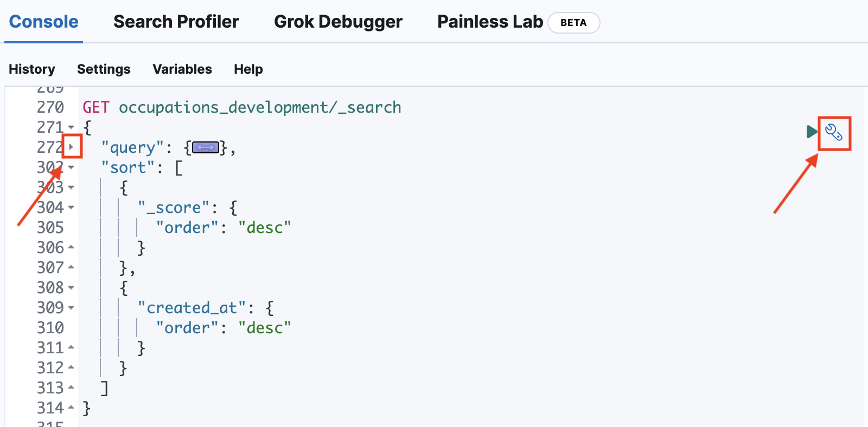Open the wrench actions menu
This screenshot has height=427, width=868.
point(834,132)
